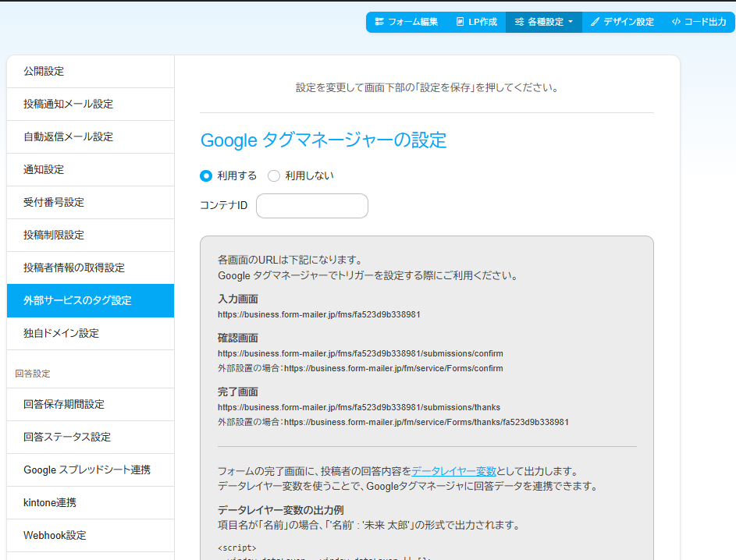This screenshot has width=736, height=560.
Task: Click the 確認画面 subheading
Action: point(238,338)
